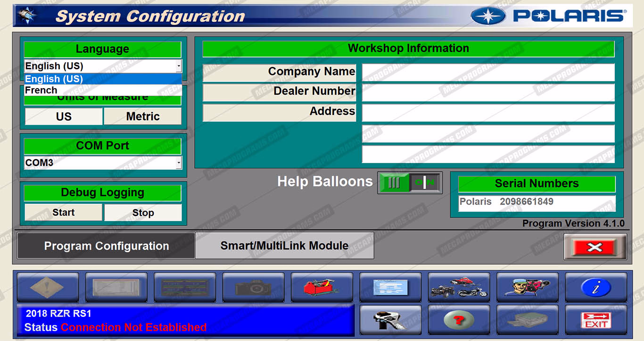Image resolution: width=644 pixels, height=341 pixels.
Task: Click the red EXIT icon
Action: tap(596, 320)
